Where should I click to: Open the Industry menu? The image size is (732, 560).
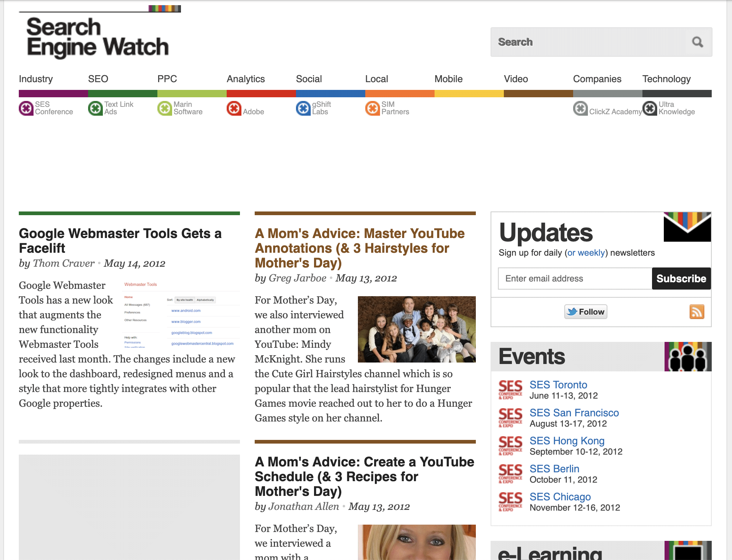coord(36,79)
